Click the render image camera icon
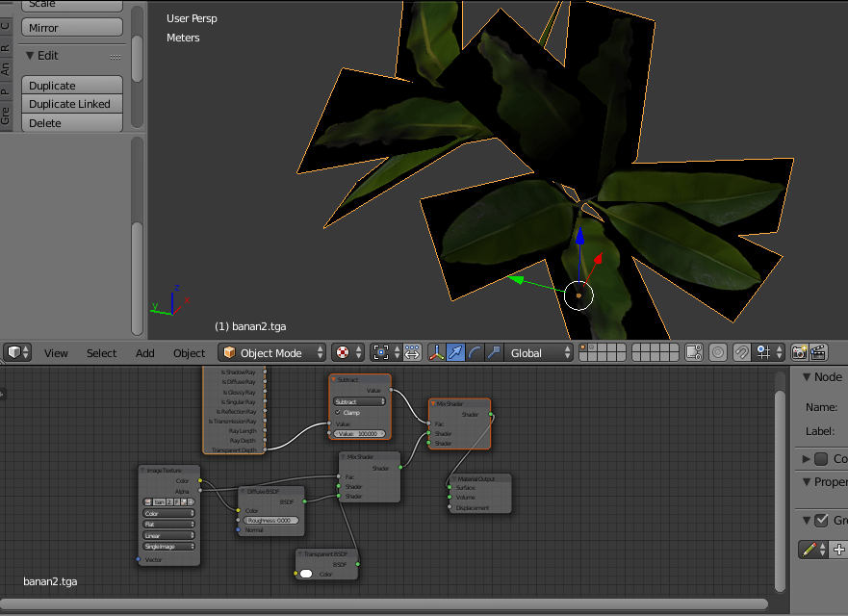 (799, 353)
